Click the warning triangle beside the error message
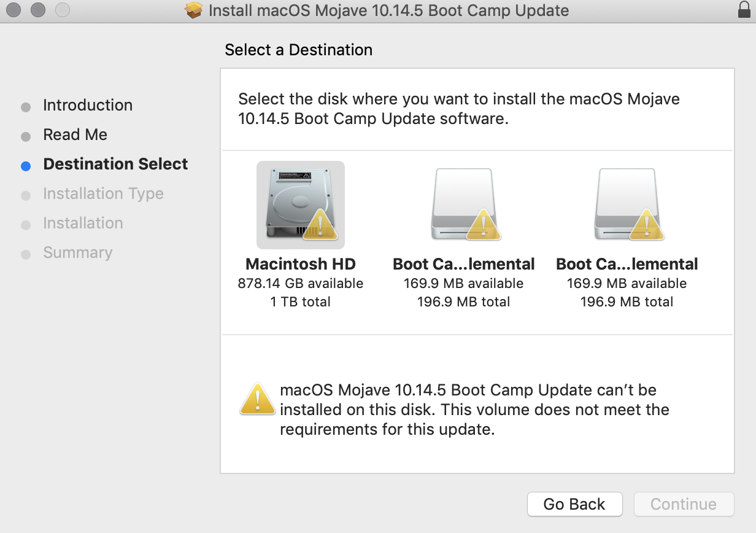This screenshot has height=533, width=756. point(257,399)
